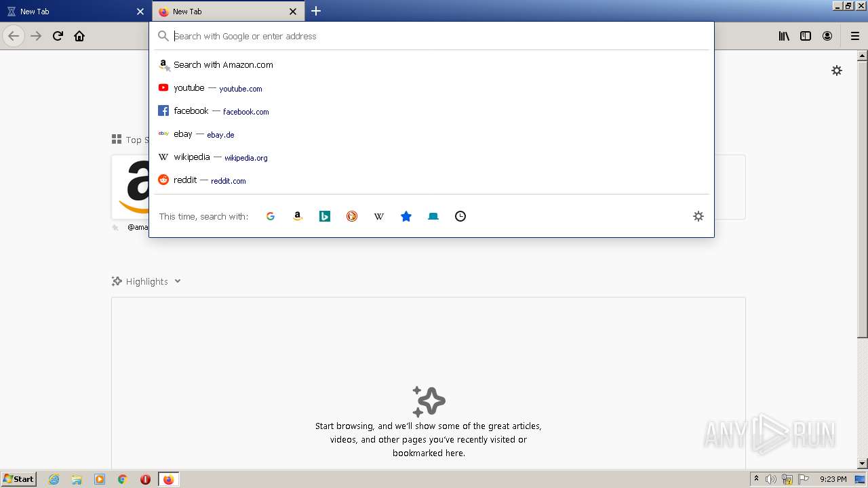Screen dimensions: 868x488
Task: Search this time with Amazon icon
Action: point(298,216)
